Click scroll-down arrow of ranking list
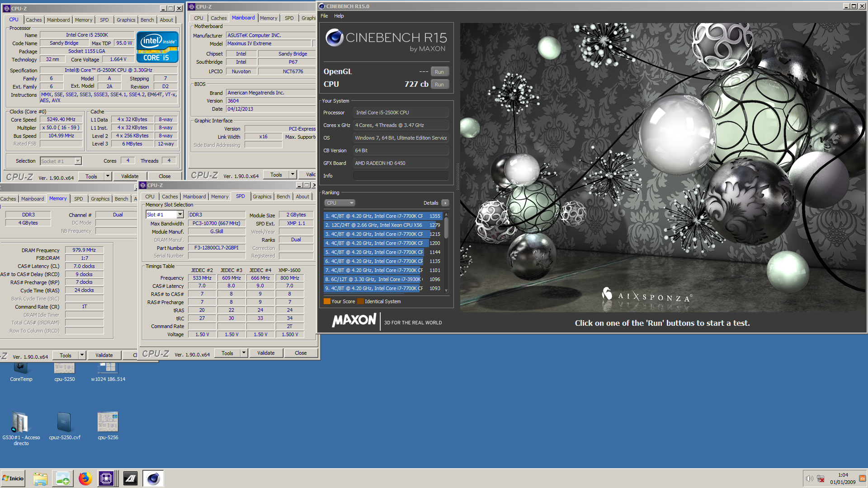 [x=446, y=291]
